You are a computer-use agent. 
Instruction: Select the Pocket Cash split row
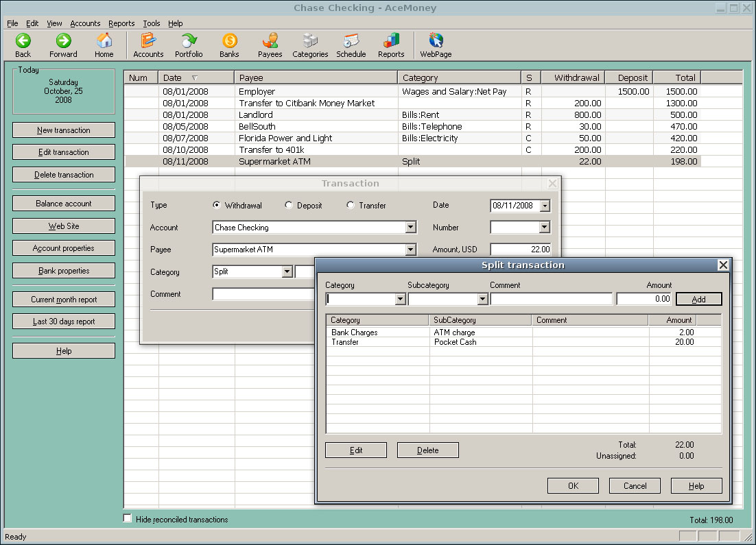523,342
